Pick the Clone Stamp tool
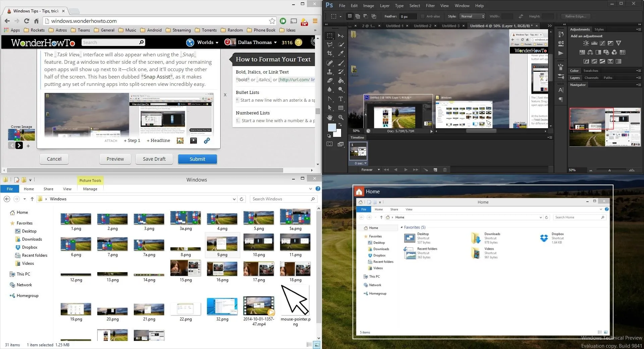 click(x=330, y=71)
